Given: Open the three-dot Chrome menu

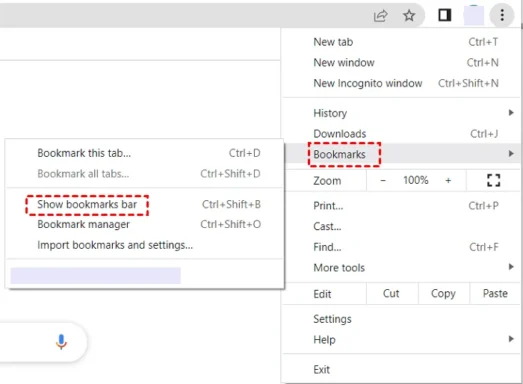Looking at the screenshot, I should (502, 15).
